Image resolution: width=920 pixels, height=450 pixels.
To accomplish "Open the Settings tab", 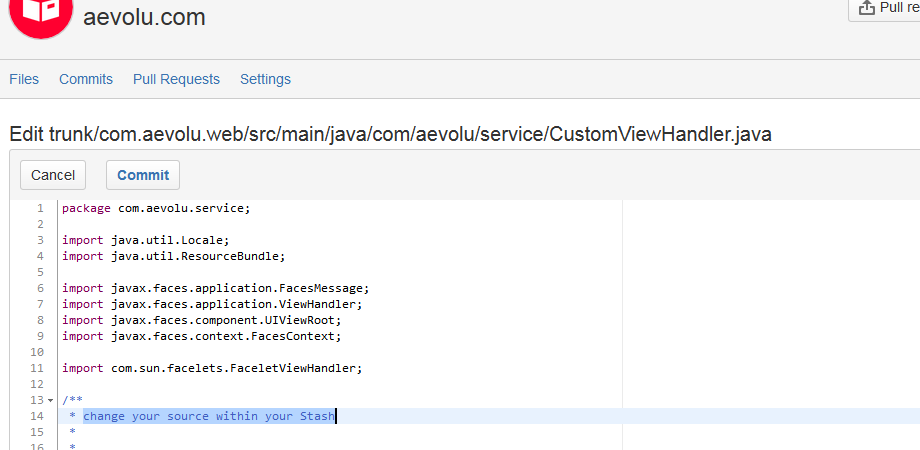I will tap(265, 79).
